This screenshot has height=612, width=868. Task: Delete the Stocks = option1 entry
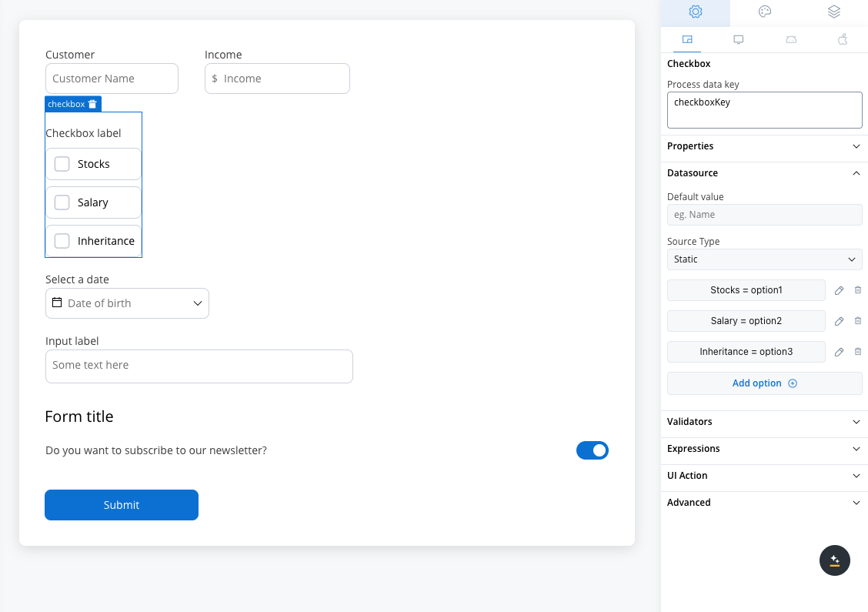coord(858,290)
